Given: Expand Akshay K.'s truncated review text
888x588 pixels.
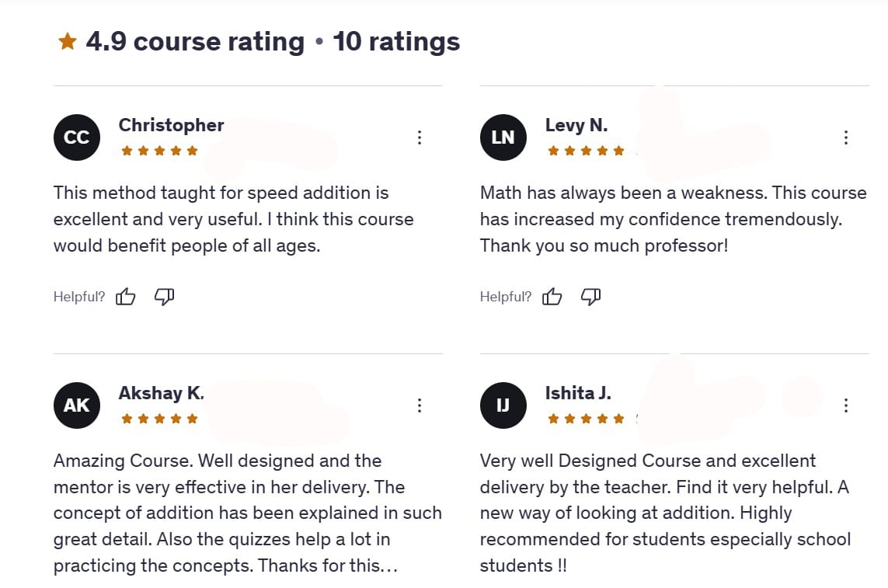Looking at the screenshot, I should (388, 566).
